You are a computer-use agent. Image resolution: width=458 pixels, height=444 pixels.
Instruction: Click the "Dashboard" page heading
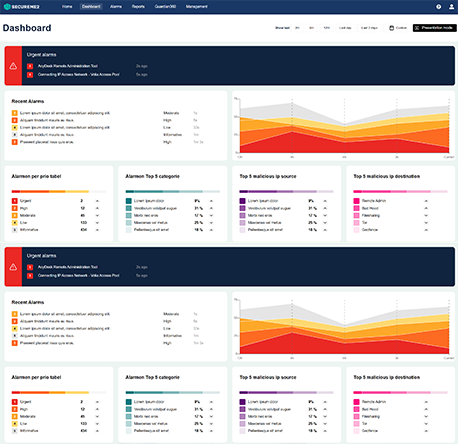pos(27,28)
